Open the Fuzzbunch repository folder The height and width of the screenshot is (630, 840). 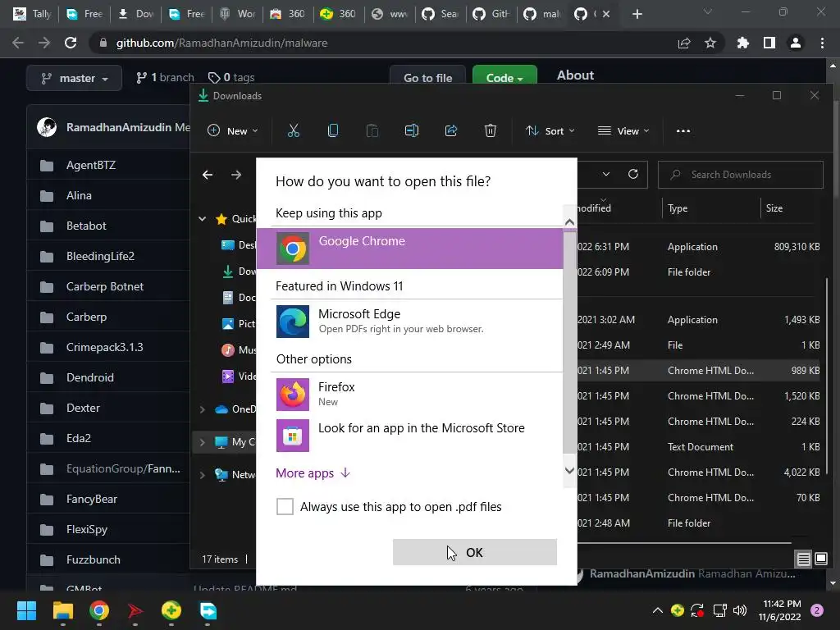click(94, 559)
